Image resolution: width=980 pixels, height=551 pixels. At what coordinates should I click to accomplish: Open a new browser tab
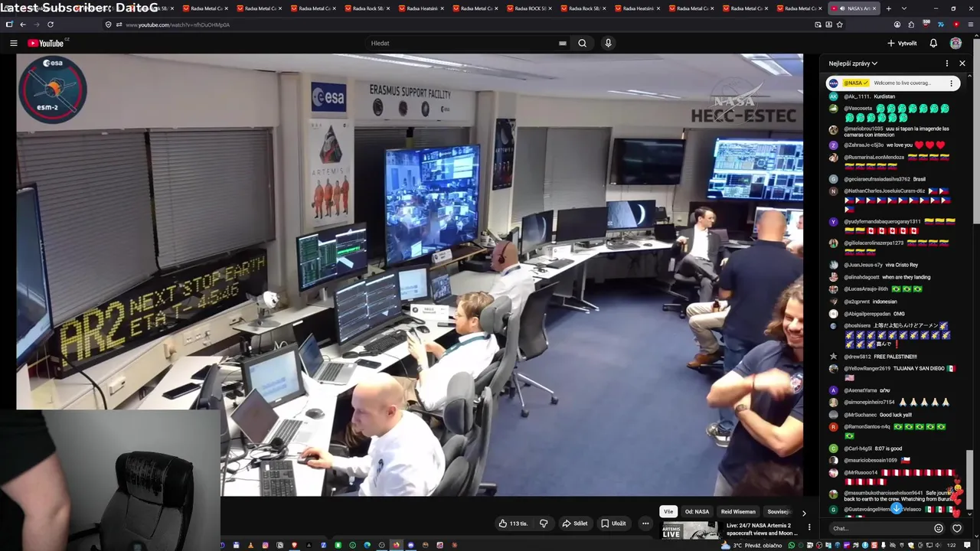[888, 8]
